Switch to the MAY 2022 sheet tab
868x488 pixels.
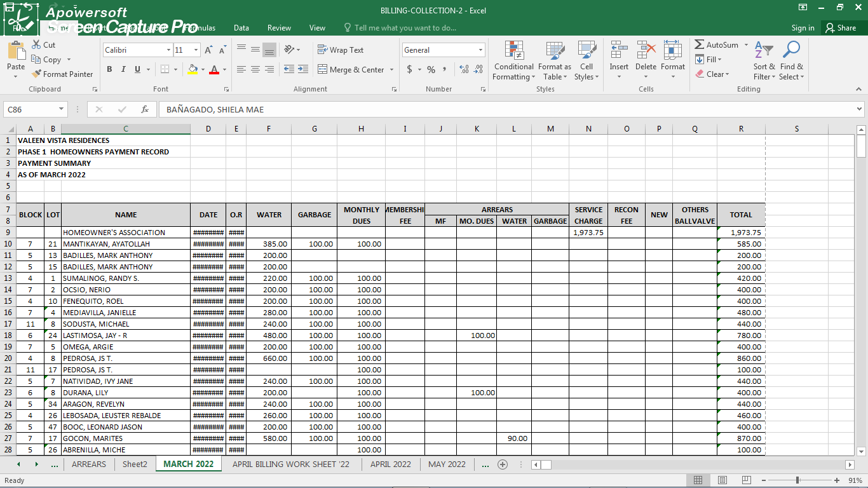pos(447,464)
